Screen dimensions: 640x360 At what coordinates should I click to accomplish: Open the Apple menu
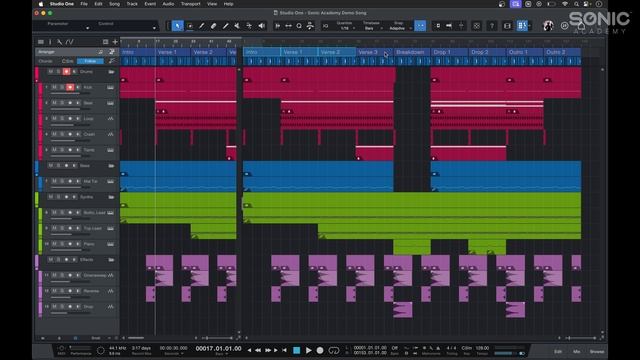click(41, 4)
